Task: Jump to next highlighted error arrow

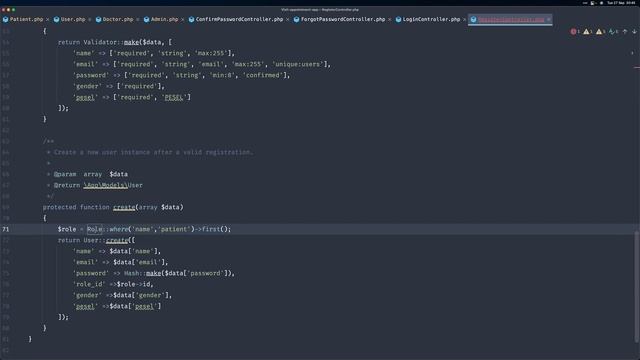Action: pos(634,31)
